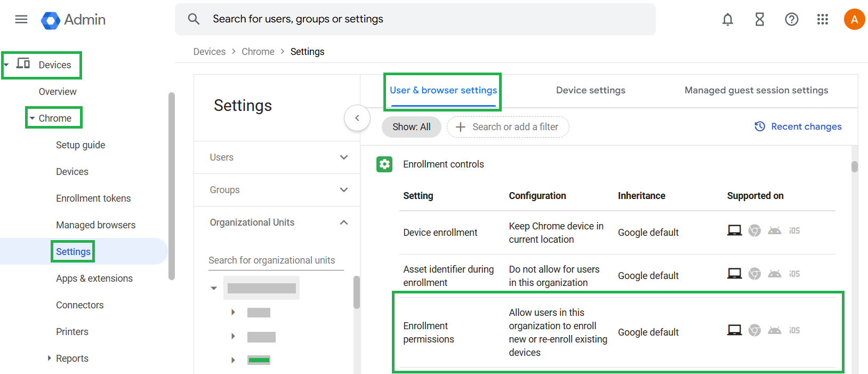Click the Android icon in Asset identifier row

[x=775, y=274]
